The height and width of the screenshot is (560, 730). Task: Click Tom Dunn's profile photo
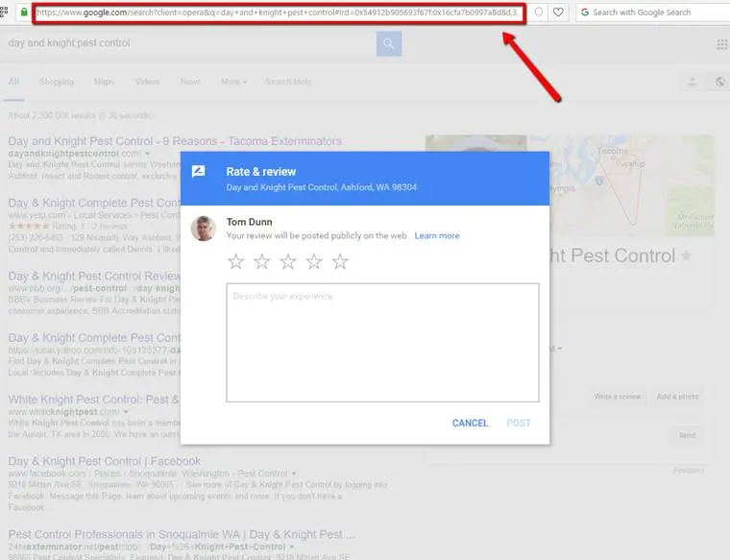click(x=203, y=229)
